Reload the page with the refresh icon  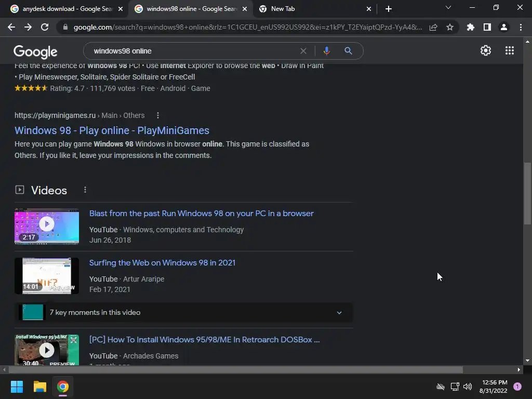coord(45,27)
